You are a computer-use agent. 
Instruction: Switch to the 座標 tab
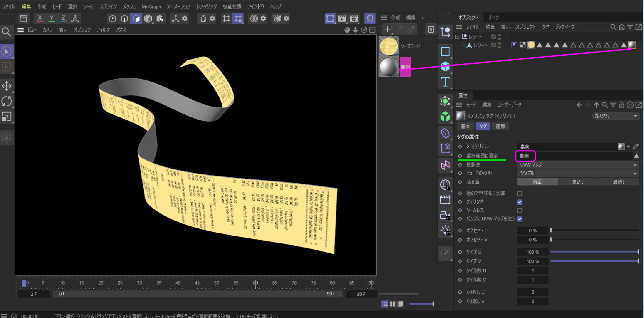coord(500,126)
